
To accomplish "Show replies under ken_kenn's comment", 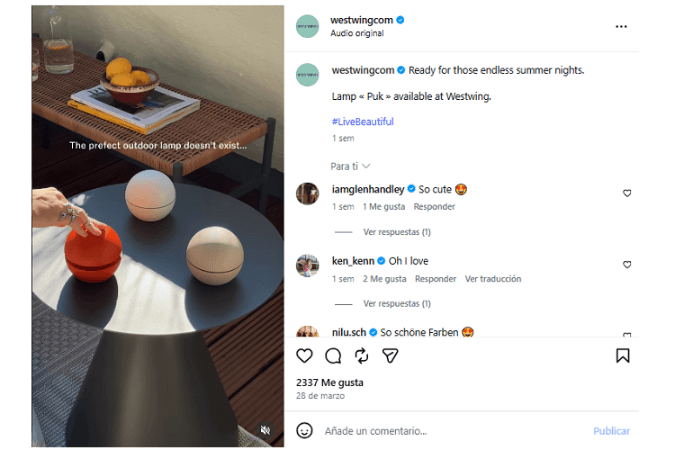I will tap(396, 303).
